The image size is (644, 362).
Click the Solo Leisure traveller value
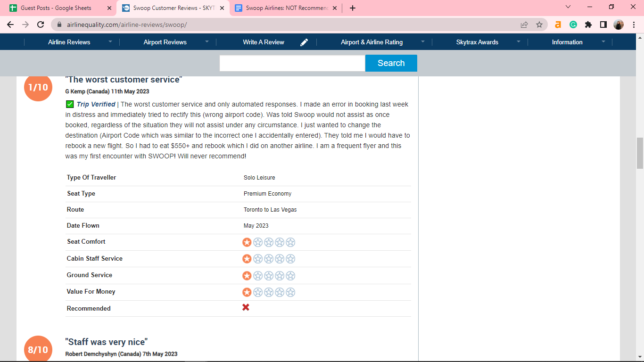click(259, 178)
